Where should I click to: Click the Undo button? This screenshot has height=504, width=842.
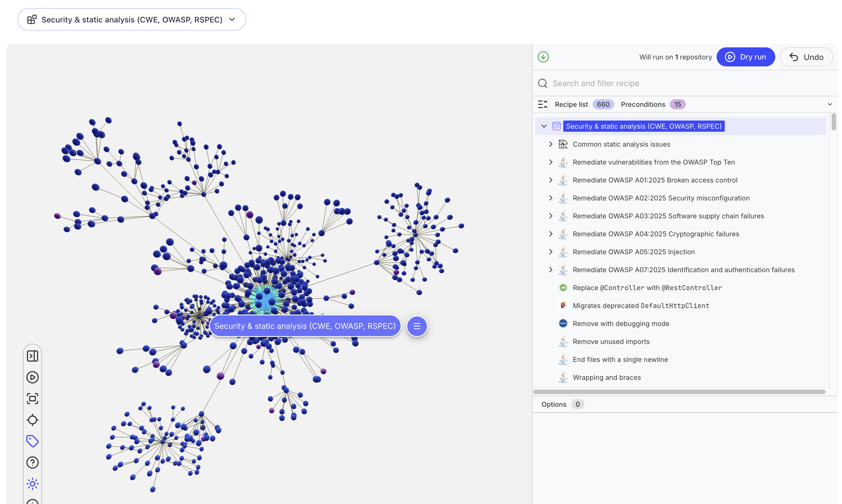[x=806, y=57]
